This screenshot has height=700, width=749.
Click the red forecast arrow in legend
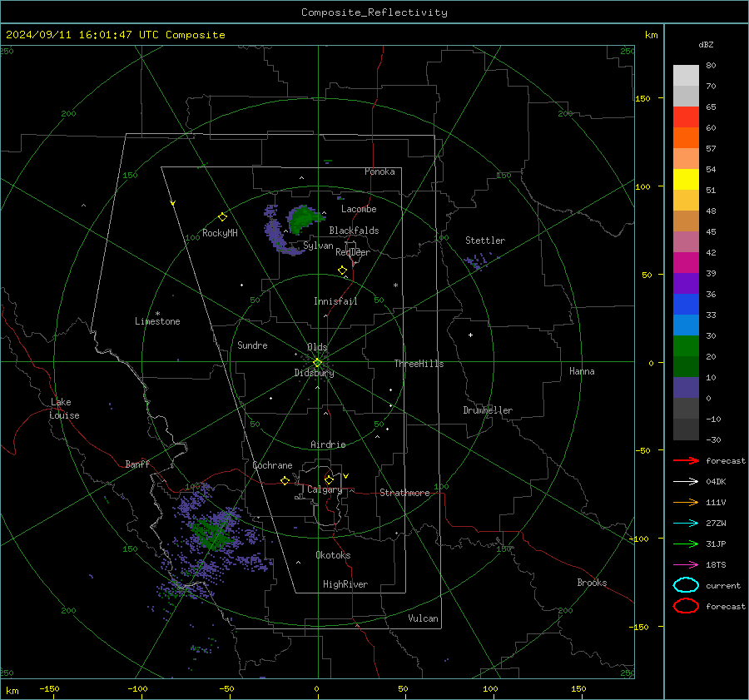pos(686,460)
